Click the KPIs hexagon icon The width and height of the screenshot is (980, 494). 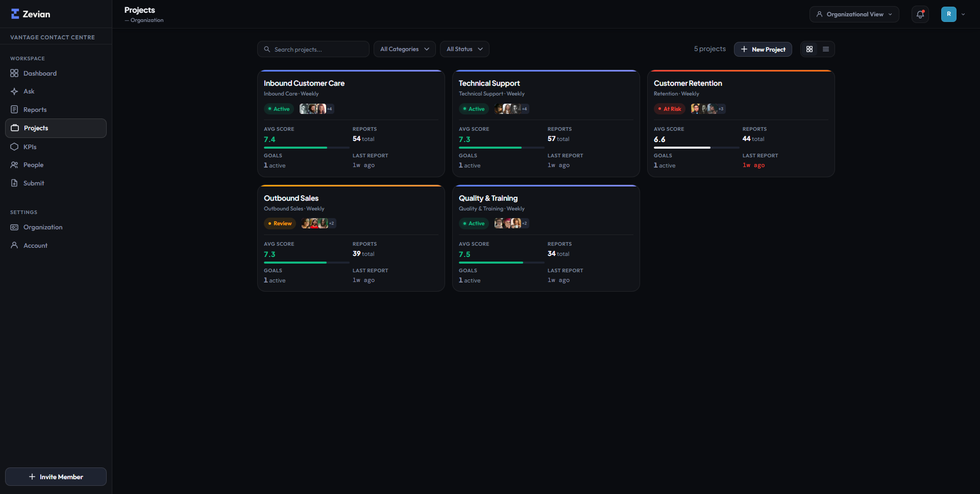14,147
